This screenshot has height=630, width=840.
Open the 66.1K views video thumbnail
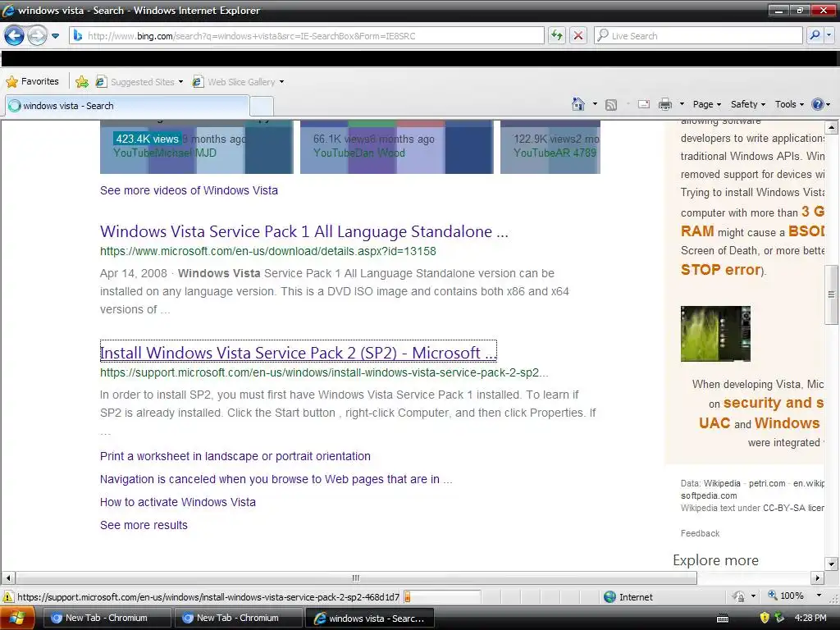click(x=396, y=147)
